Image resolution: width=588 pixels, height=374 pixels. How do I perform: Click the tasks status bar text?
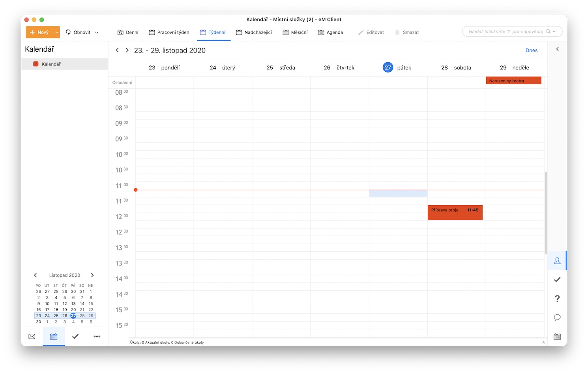click(x=167, y=342)
